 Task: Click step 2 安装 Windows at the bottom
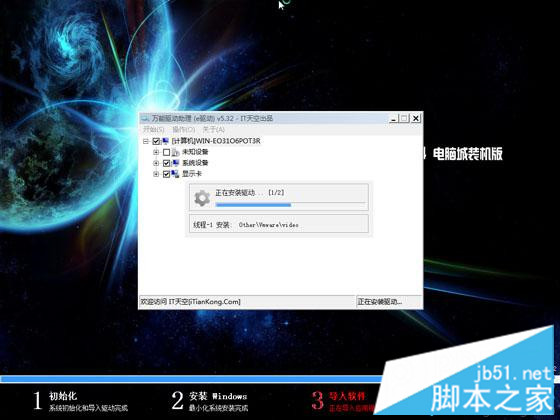[x=209, y=401]
